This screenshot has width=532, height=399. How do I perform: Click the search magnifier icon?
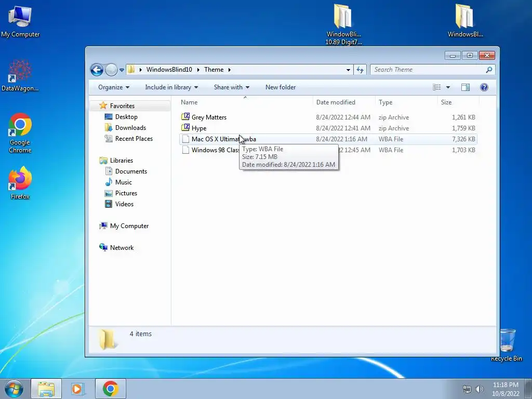pyautogui.click(x=489, y=70)
